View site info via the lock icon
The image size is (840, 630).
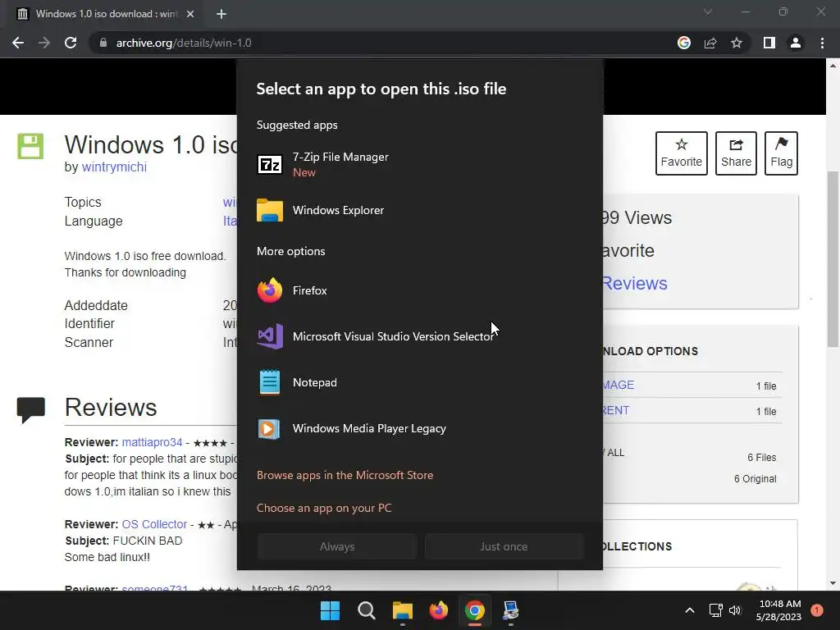103,43
